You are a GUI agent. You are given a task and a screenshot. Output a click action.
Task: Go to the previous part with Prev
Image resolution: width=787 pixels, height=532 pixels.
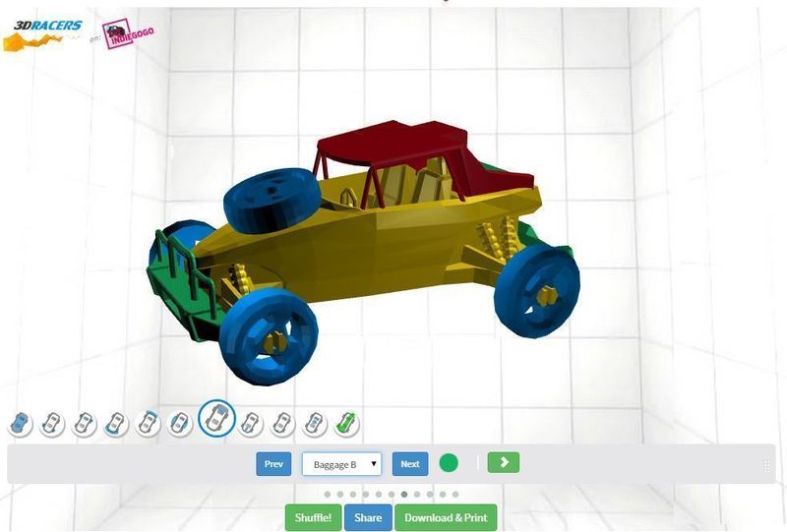(273, 464)
